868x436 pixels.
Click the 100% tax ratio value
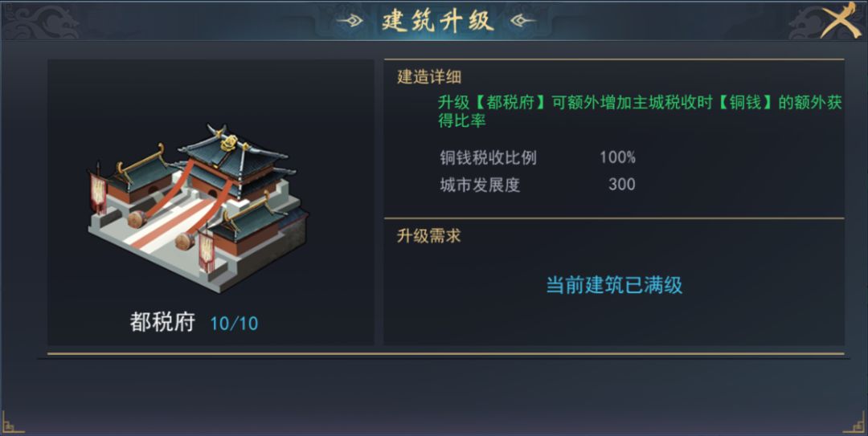tap(617, 157)
